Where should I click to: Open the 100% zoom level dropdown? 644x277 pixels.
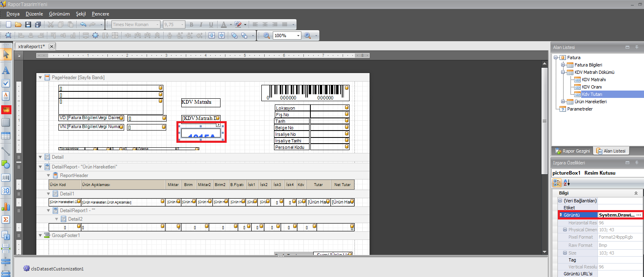pyautogui.click(x=298, y=35)
